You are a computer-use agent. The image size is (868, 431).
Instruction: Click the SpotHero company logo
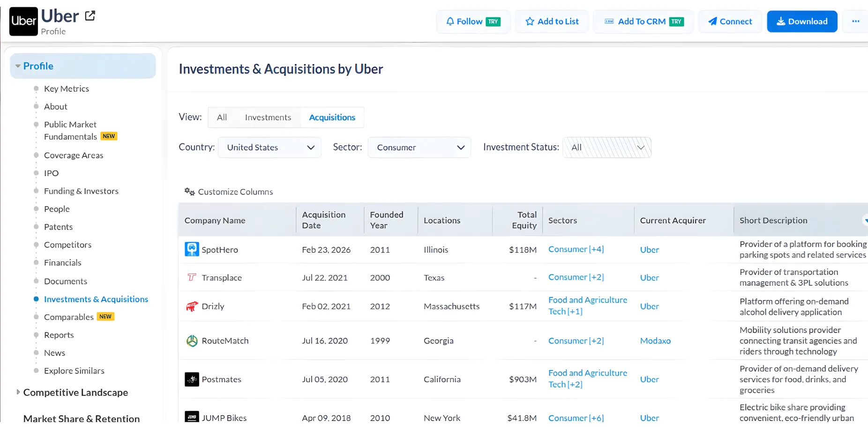point(192,249)
